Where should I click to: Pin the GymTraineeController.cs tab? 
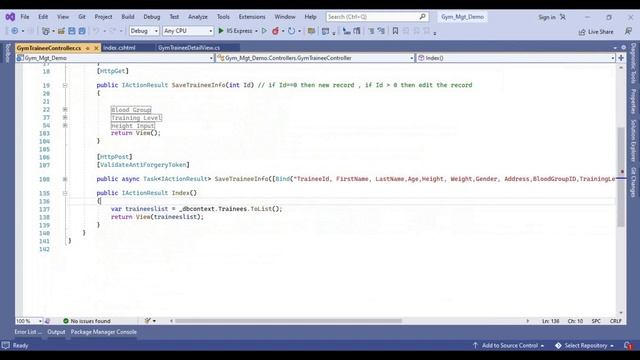tap(87, 48)
